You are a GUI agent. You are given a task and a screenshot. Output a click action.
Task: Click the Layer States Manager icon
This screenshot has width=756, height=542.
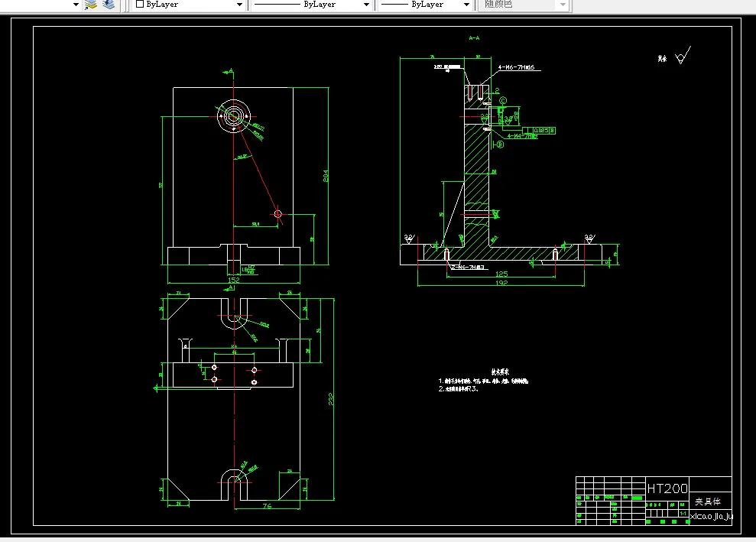click(109, 5)
